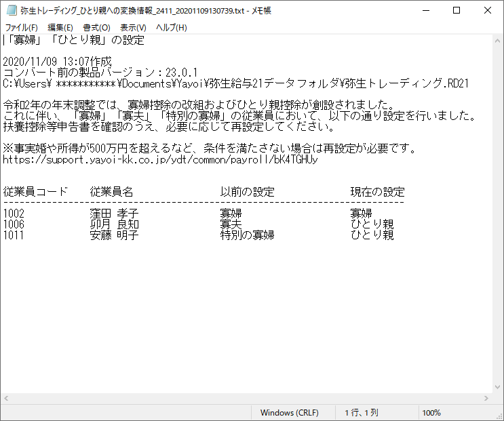
Task: Click the line starting 令和2年の年末調整では
Action: click(199, 105)
